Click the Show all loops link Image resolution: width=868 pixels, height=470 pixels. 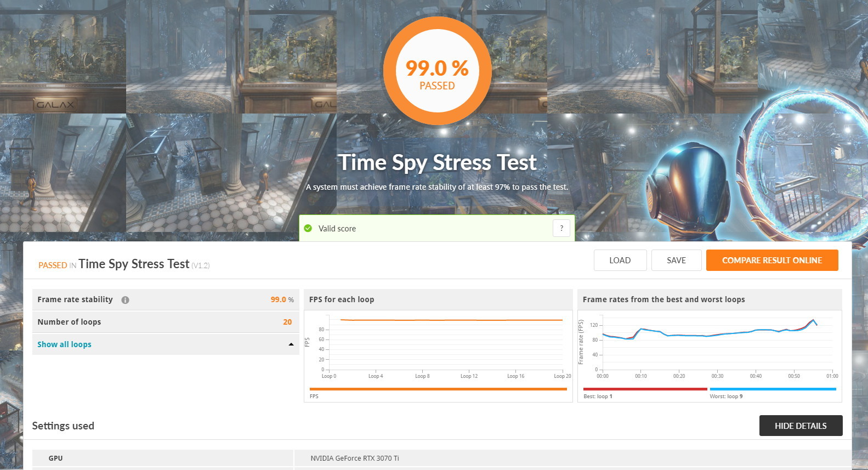click(64, 344)
